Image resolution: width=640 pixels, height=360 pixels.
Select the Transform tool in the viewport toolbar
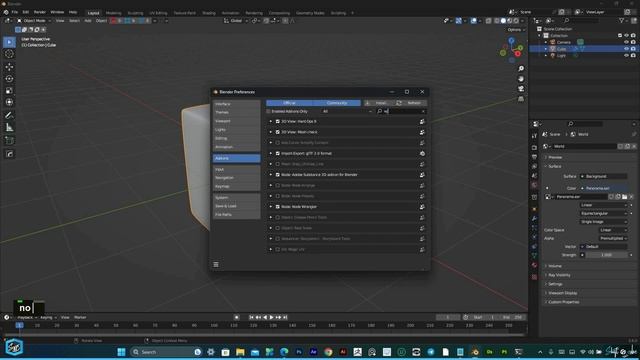(x=9, y=102)
